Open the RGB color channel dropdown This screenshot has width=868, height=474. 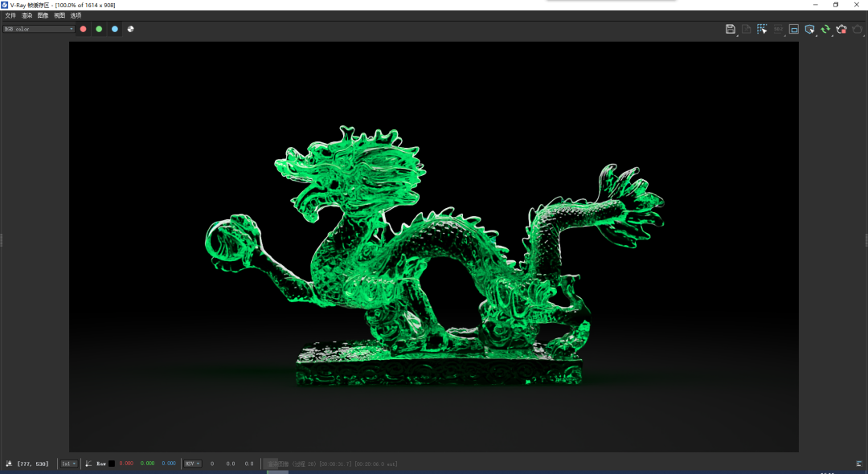38,28
